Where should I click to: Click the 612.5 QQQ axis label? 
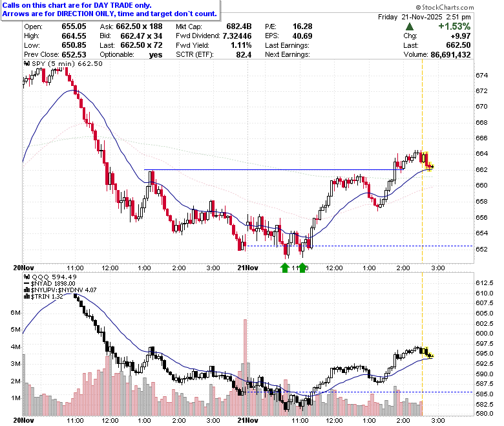click(x=485, y=282)
